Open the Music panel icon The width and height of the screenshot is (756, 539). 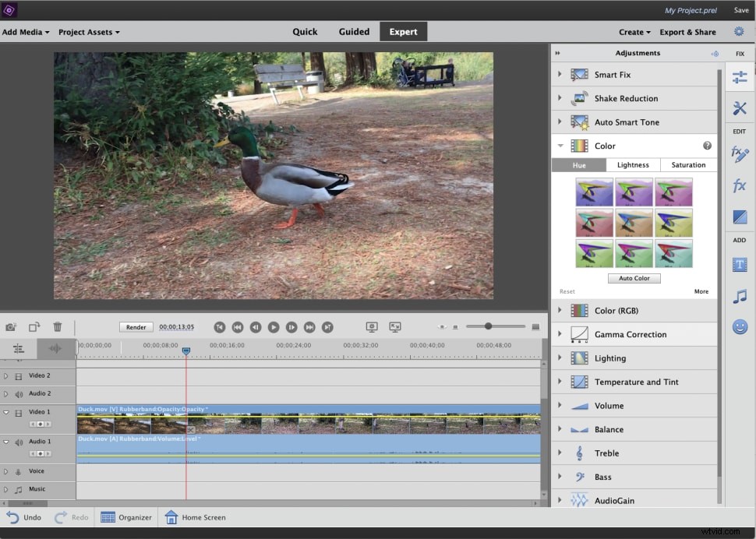(739, 297)
